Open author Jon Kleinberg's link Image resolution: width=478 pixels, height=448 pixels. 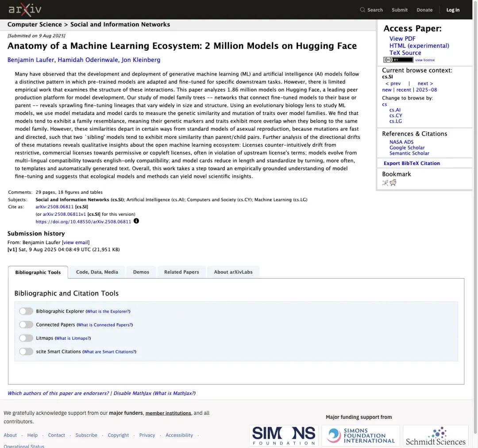point(141,60)
